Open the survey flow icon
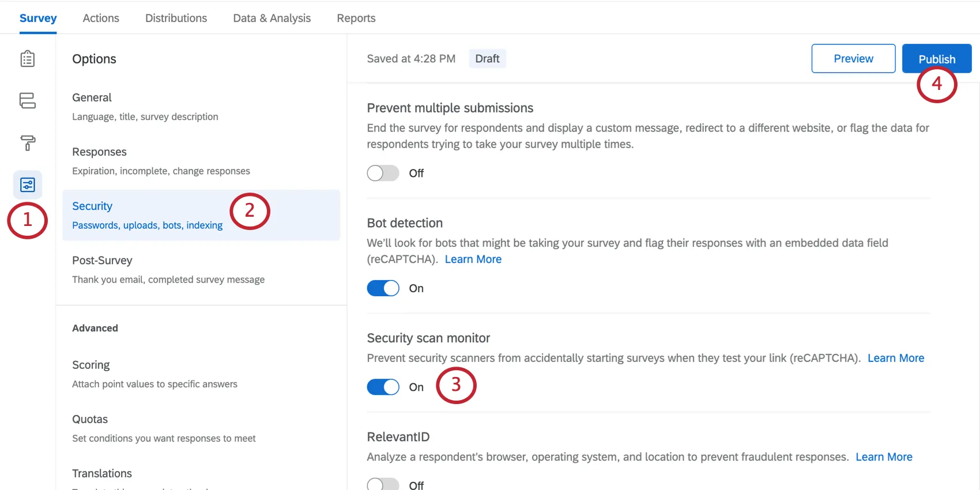This screenshot has height=490, width=980. pyautogui.click(x=27, y=100)
